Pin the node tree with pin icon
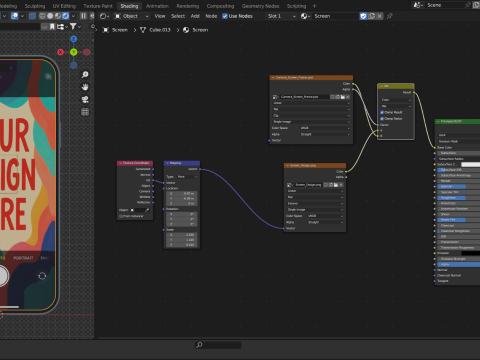The height and width of the screenshot is (360, 480). (389, 16)
